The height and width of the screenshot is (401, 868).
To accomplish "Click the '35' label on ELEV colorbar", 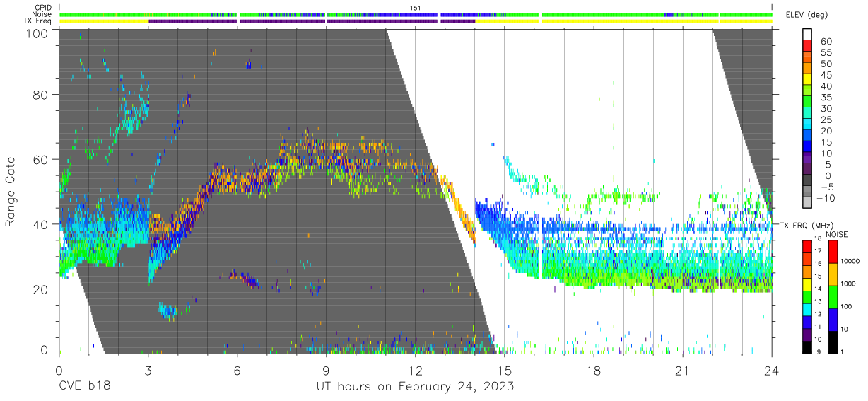I will pos(826,97).
